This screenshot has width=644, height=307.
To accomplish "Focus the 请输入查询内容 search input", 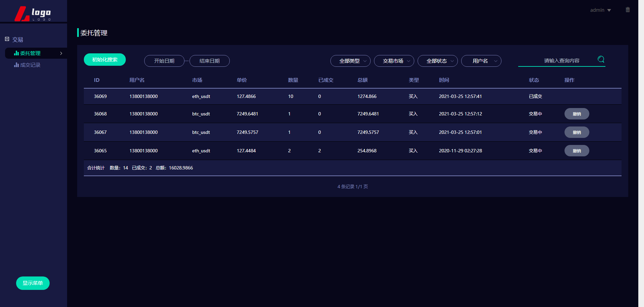I will 557,61.
